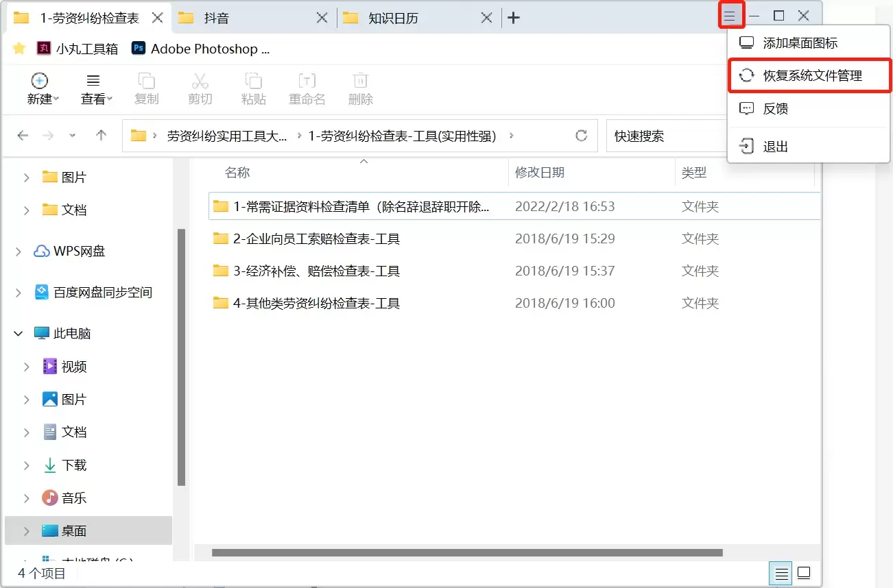The height and width of the screenshot is (588, 893).
Task: Select 百度网盘同步空间 in sidebar
Action: tap(93, 293)
